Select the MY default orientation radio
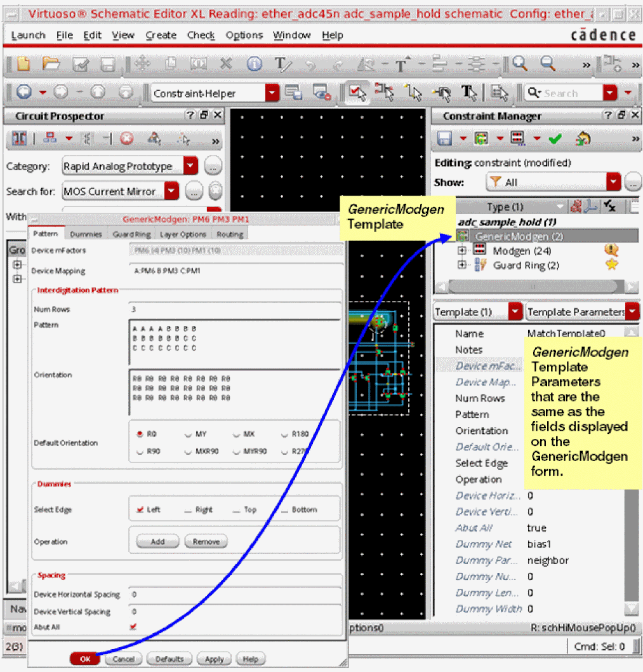This screenshot has height=672, width=643. click(188, 434)
